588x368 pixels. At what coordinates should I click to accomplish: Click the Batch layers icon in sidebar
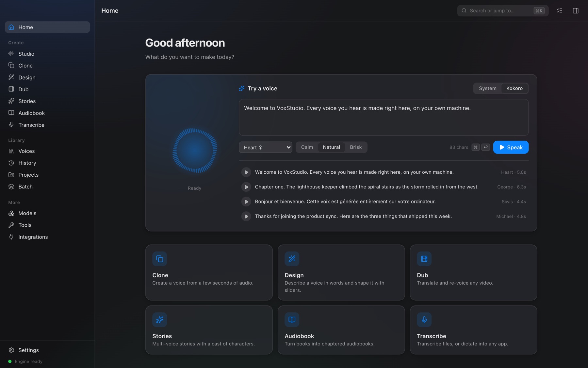point(11,186)
